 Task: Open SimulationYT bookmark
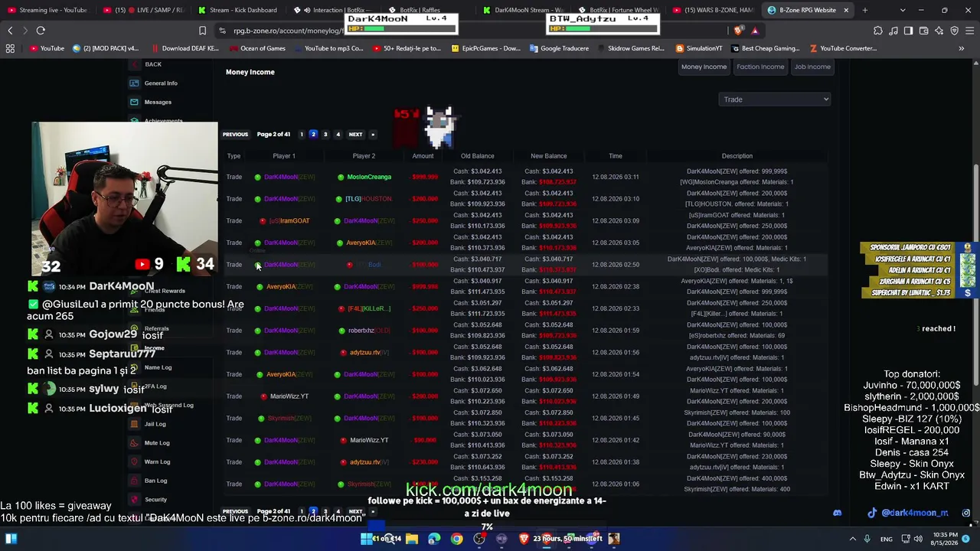coord(698,48)
